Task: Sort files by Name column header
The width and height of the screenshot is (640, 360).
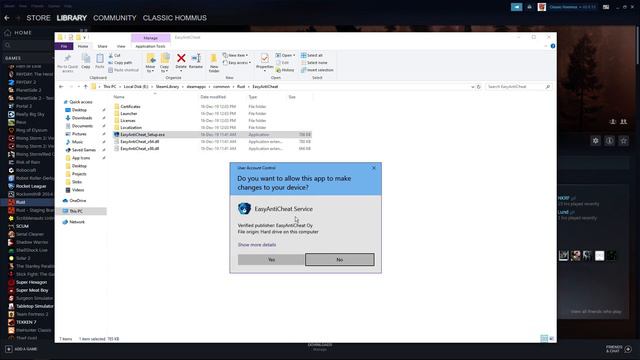Action: tap(119, 97)
